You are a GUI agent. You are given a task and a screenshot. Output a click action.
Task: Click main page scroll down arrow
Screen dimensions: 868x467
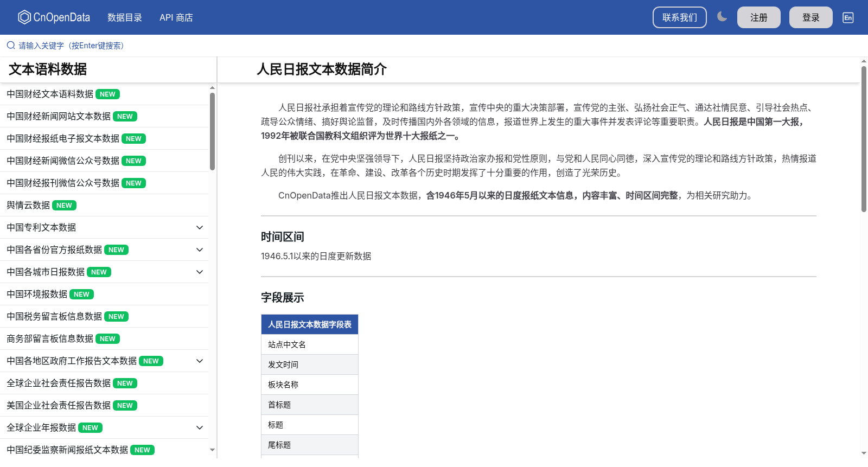coord(864,453)
